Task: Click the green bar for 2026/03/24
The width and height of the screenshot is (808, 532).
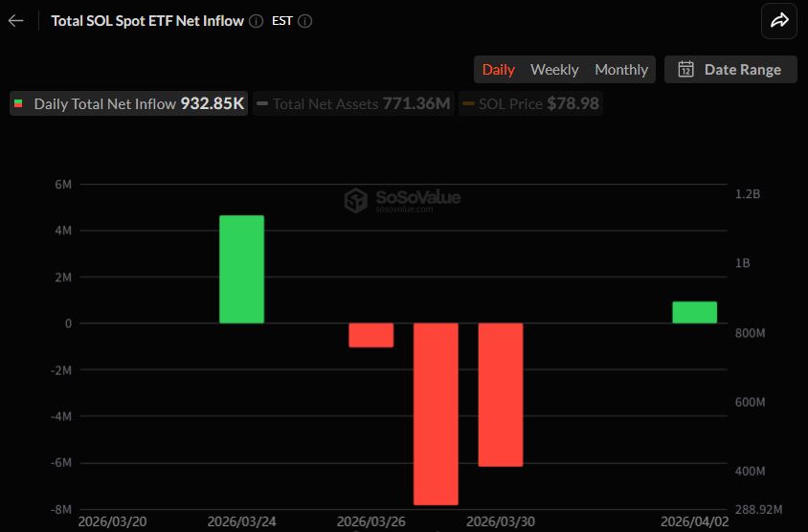Action: coord(241,269)
